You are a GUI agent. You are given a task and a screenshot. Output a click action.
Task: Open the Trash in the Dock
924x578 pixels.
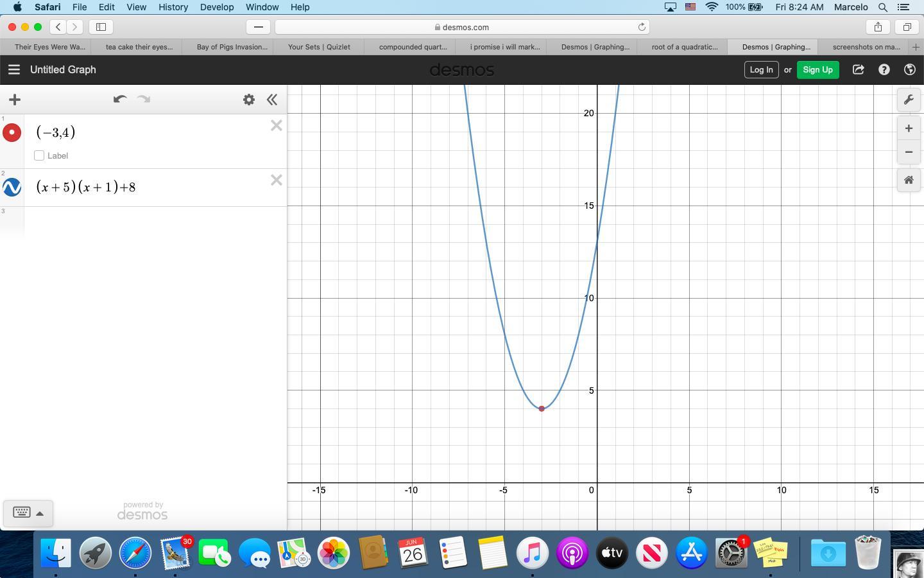coord(868,552)
